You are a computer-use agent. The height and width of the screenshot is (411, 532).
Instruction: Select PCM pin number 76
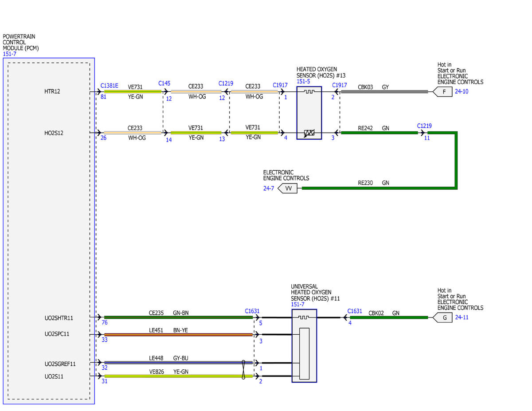[x=105, y=322]
